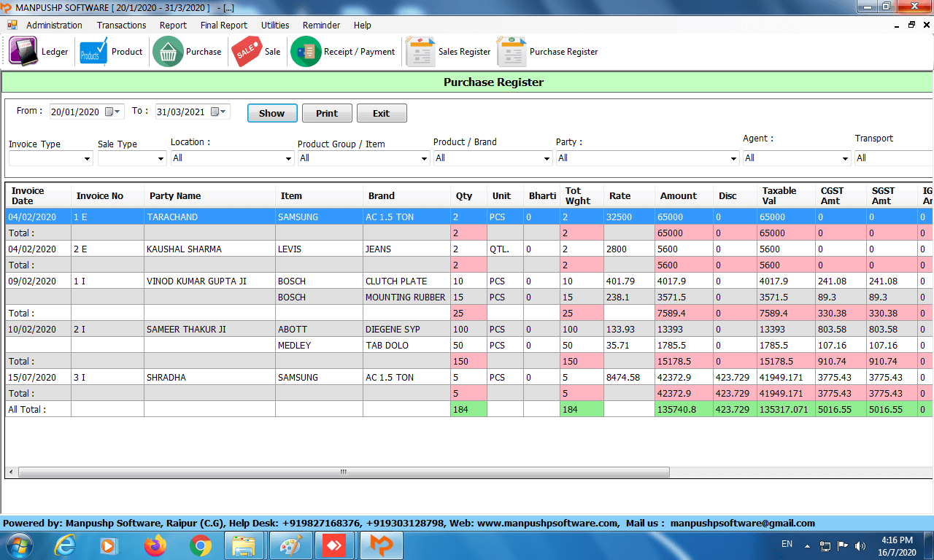
Task: Expand the Location dropdown
Action: pyautogui.click(x=289, y=158)
